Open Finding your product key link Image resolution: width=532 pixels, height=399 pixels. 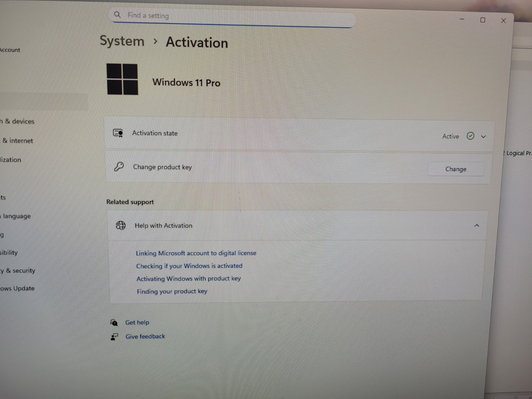172,292
